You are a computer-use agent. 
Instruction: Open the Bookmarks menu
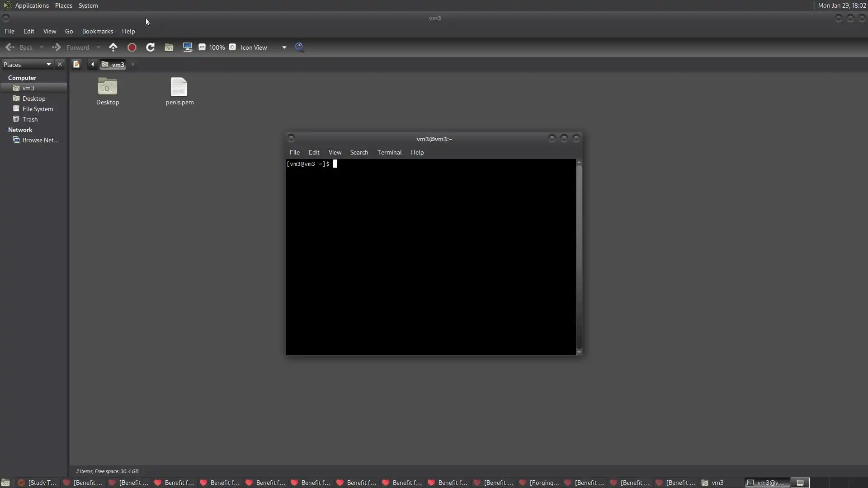click(x=97, y=31)
